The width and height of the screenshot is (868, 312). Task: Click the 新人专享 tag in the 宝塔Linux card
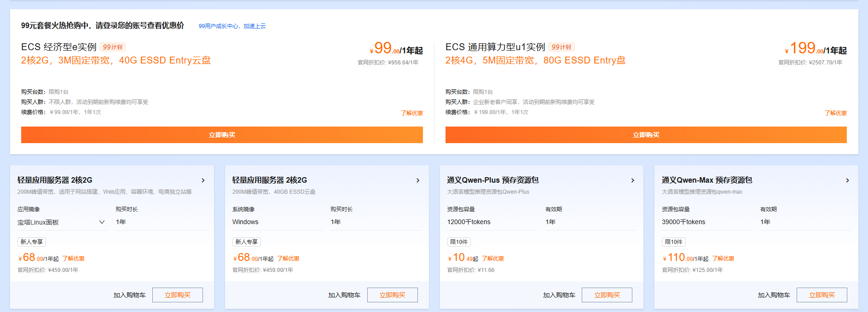coord(32,242)
